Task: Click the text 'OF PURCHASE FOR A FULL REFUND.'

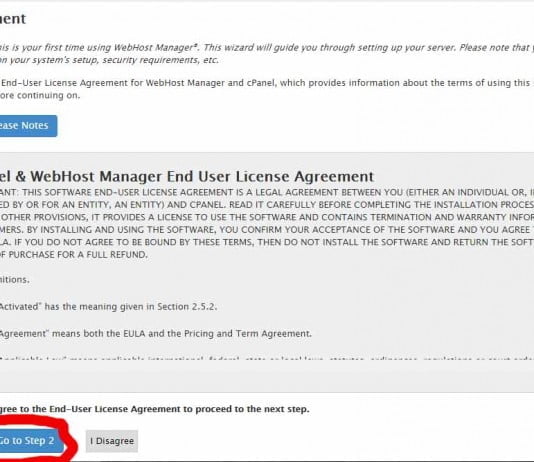Action: [x=74, y=255]
